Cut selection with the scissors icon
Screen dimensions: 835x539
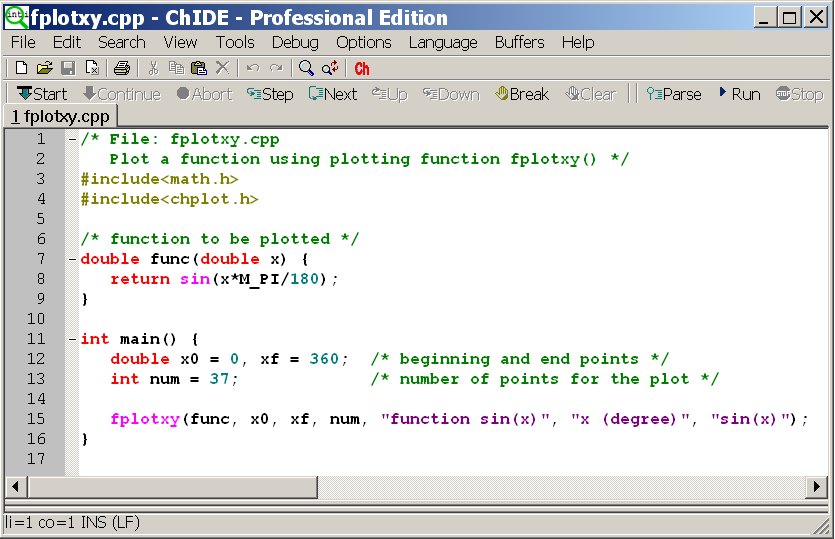(x=153, y=68)
